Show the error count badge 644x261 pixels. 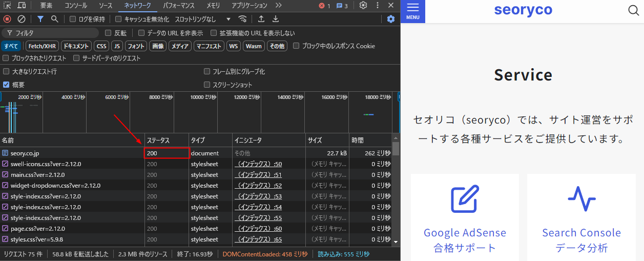coord(325,6)
